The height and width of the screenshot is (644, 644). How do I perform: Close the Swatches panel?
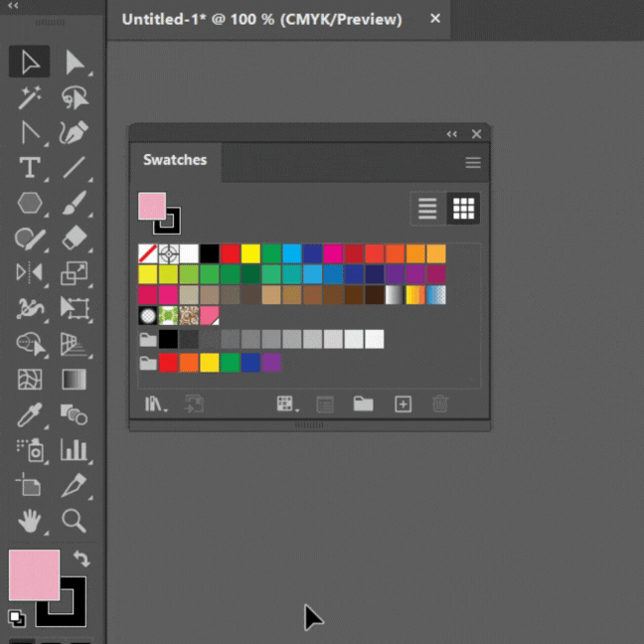coord(476,134)
